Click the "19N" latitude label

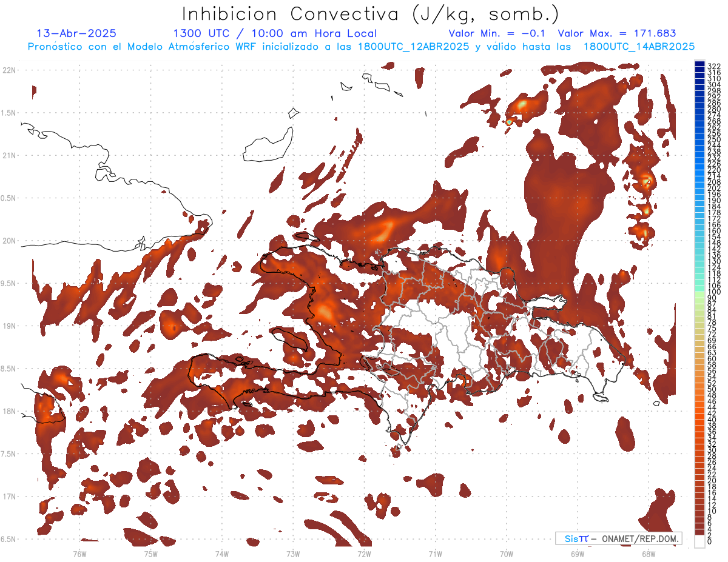pyautogui.click(x=10, y=326)
